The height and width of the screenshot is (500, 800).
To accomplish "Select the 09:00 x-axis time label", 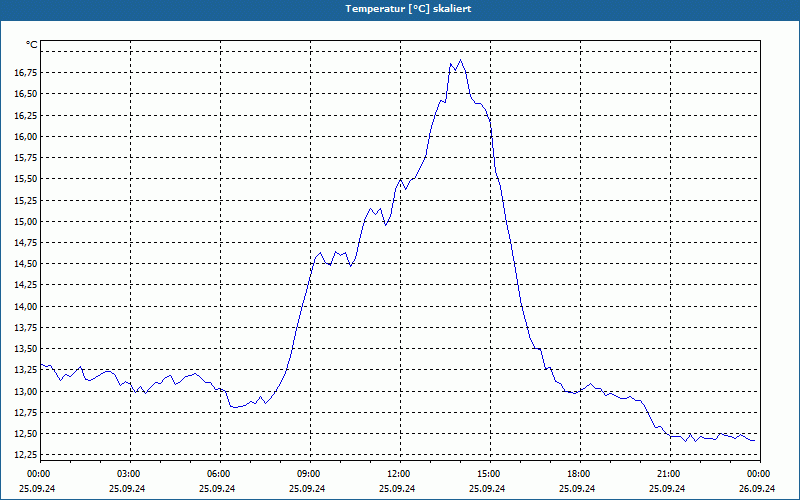I will [x=310, y=474].
